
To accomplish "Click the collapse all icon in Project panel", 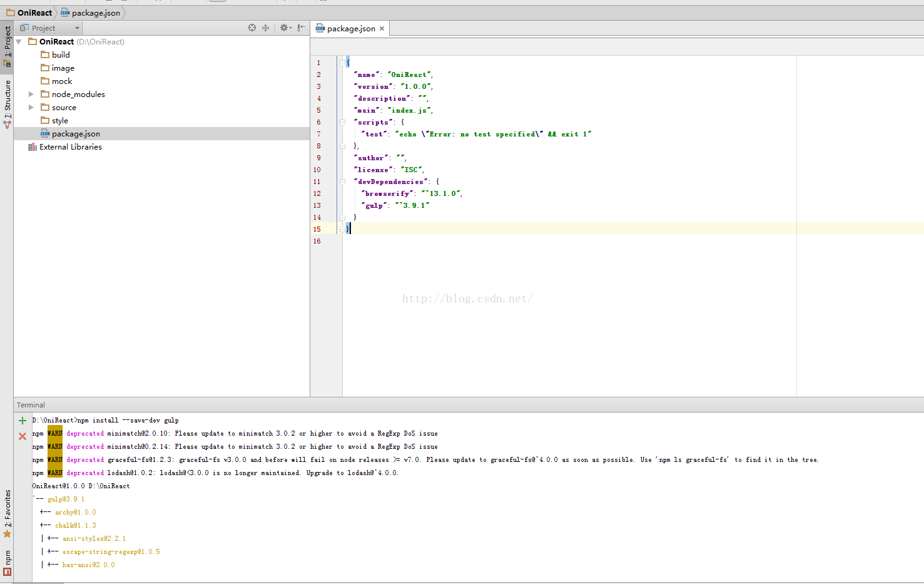I will click(x=265, y=28).
